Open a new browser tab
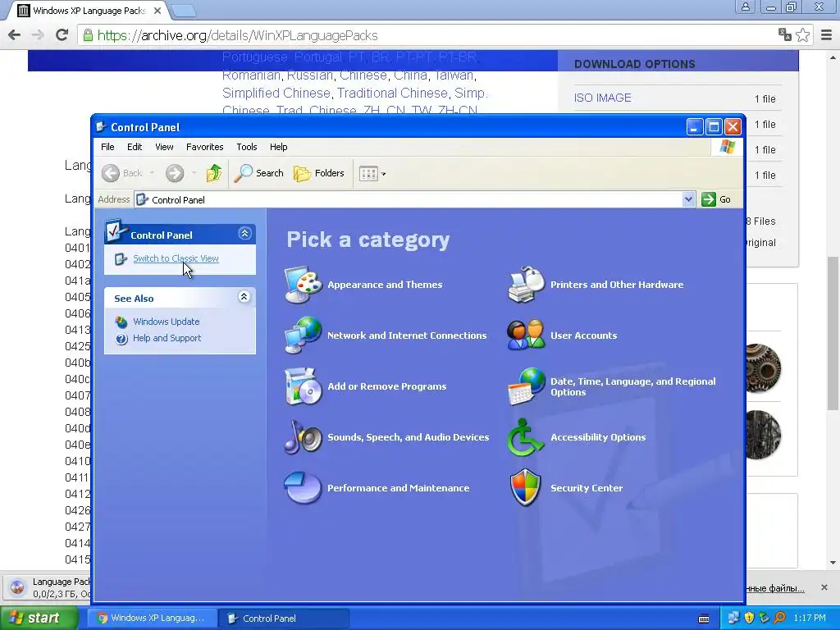 (x=185, y=11)
